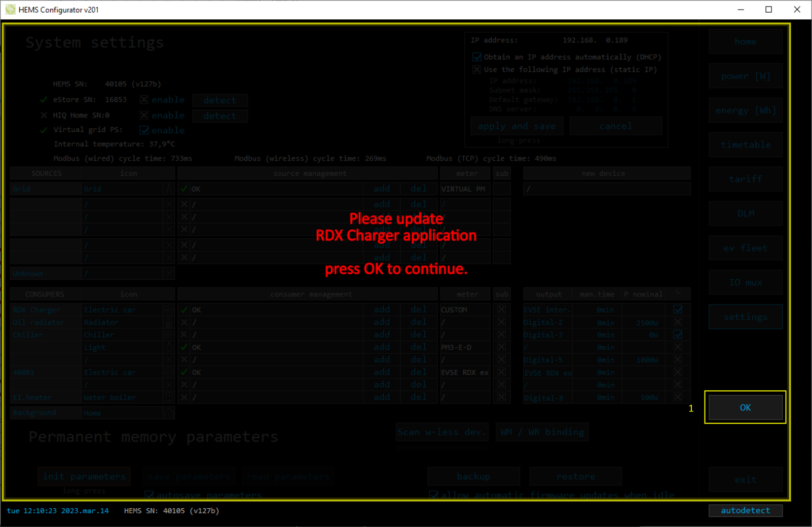
Task: Click the HEMS app icon in the title bar
Action: pyautogui.click(x=10, y=10)
